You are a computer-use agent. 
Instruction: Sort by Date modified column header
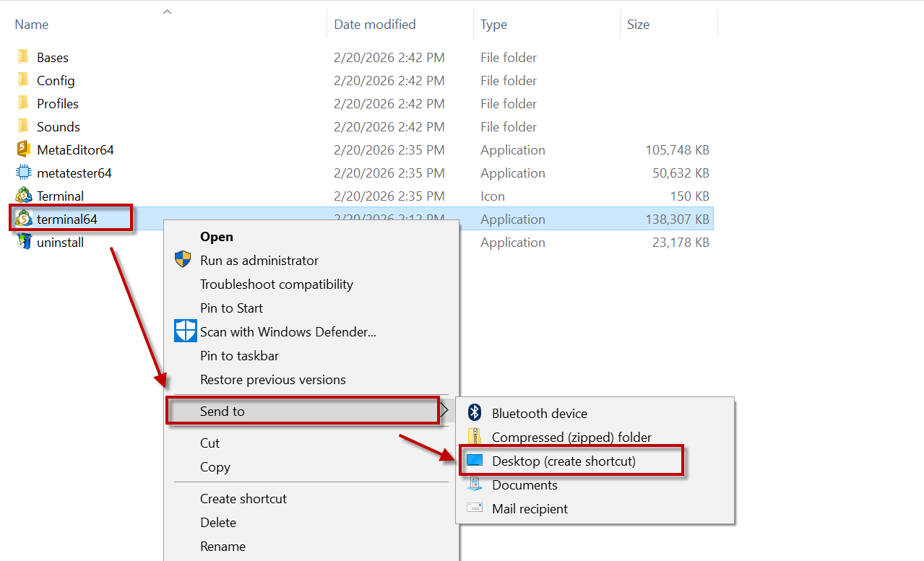[x=374, y=25]
